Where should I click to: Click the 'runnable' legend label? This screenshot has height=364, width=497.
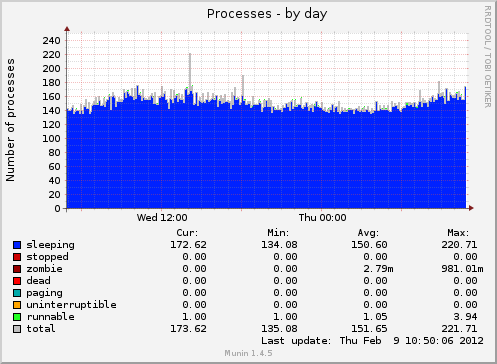coord(50,317)
